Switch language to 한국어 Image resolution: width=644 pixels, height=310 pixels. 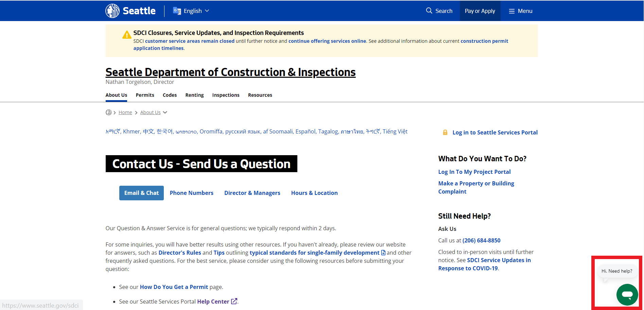pyautogui.click(x=164, y=131)
